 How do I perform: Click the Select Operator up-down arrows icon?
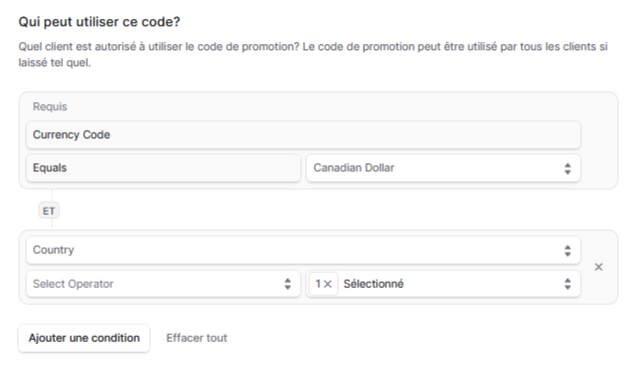click(288, 284)
